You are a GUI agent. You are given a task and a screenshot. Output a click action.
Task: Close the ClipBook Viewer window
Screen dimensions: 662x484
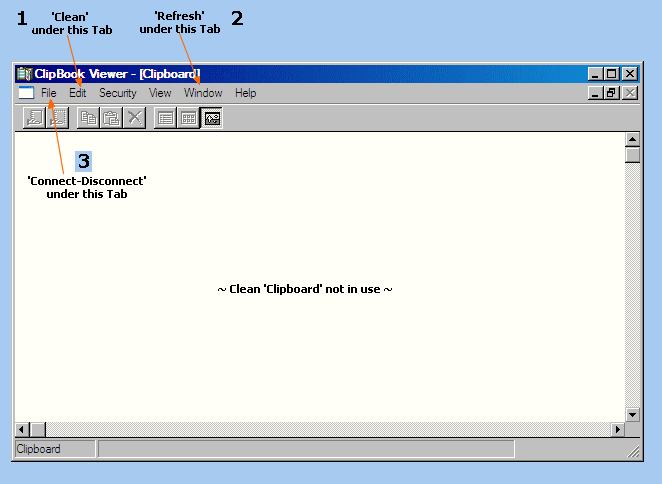629,74
